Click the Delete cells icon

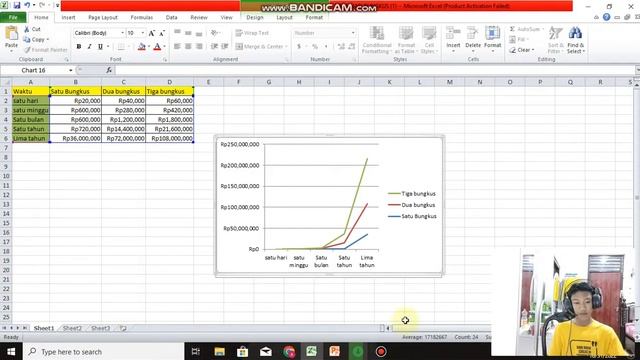pyautogui.click(x=473, y=33)
